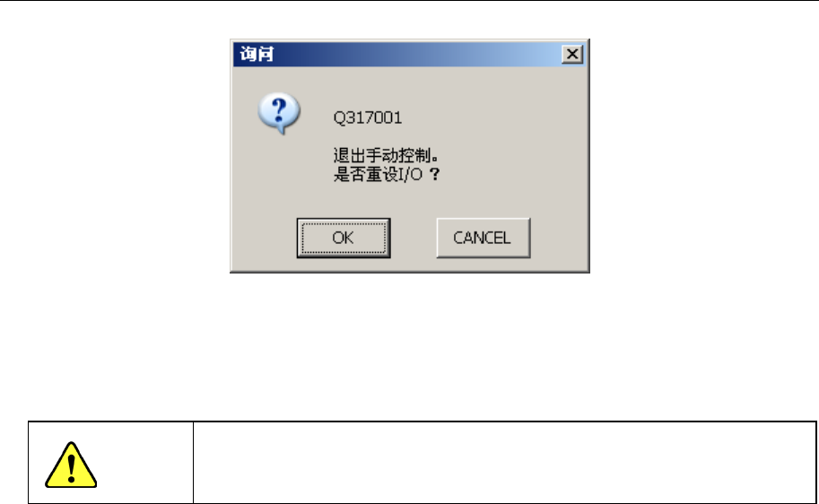The height and width of the screenshot is (504, 819).
Task: Click the empty warning note cell
Action: click(504, 463)
